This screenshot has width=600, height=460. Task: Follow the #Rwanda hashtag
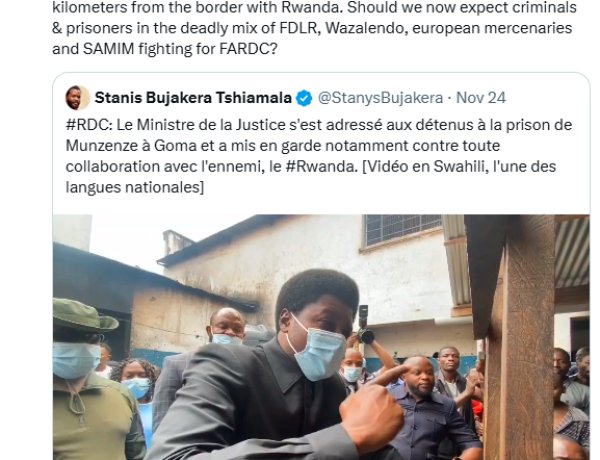[x=322, y=166]
